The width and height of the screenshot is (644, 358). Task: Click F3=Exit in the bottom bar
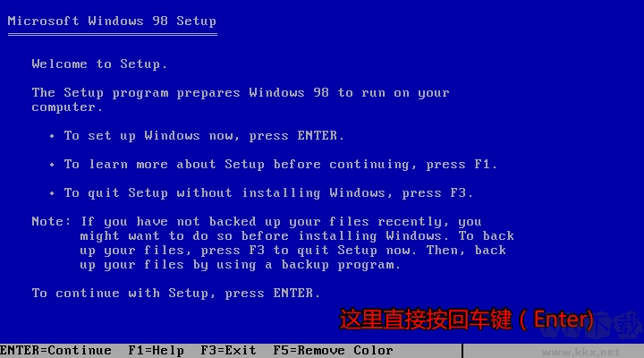coord(228,350)
